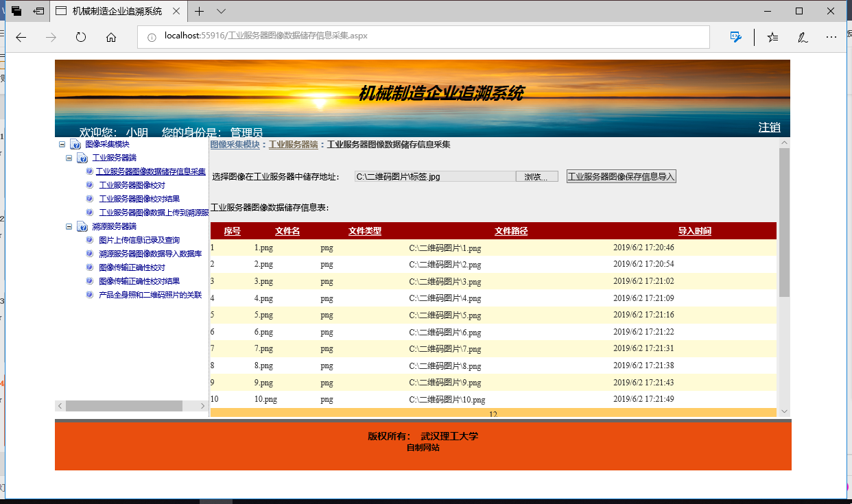852x504 pixels.
Task: Collapse the 溯源服务器端 tree node
Action: 69,227
